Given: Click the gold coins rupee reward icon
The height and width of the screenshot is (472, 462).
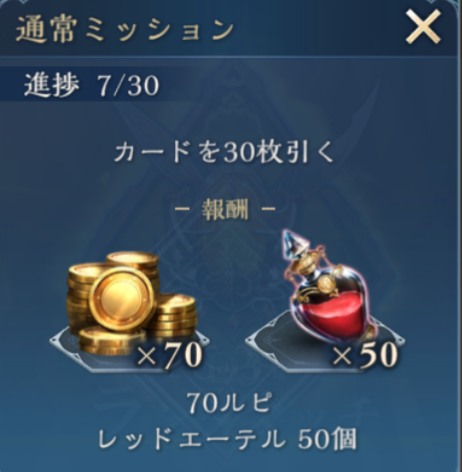Looking at the screenshot, I should (x=131, y=303).
